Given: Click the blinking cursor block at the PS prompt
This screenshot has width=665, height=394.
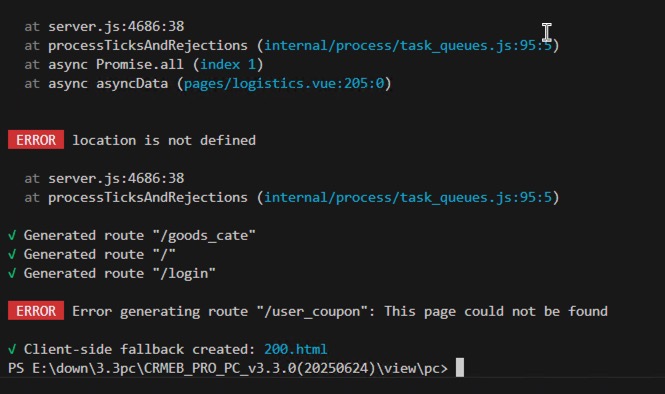Looking at the screenshot, I should pyautogui.click(x=460, y=368).
